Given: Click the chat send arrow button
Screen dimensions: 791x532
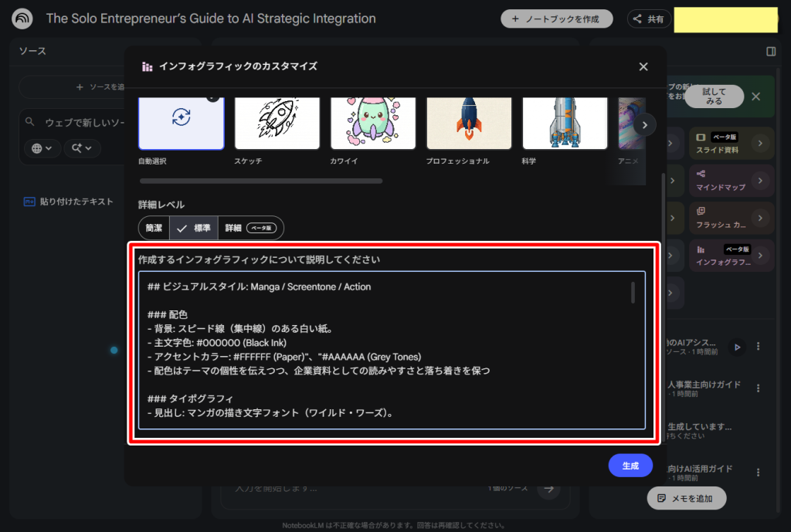Looking at the screenshot, I should 549,488.
